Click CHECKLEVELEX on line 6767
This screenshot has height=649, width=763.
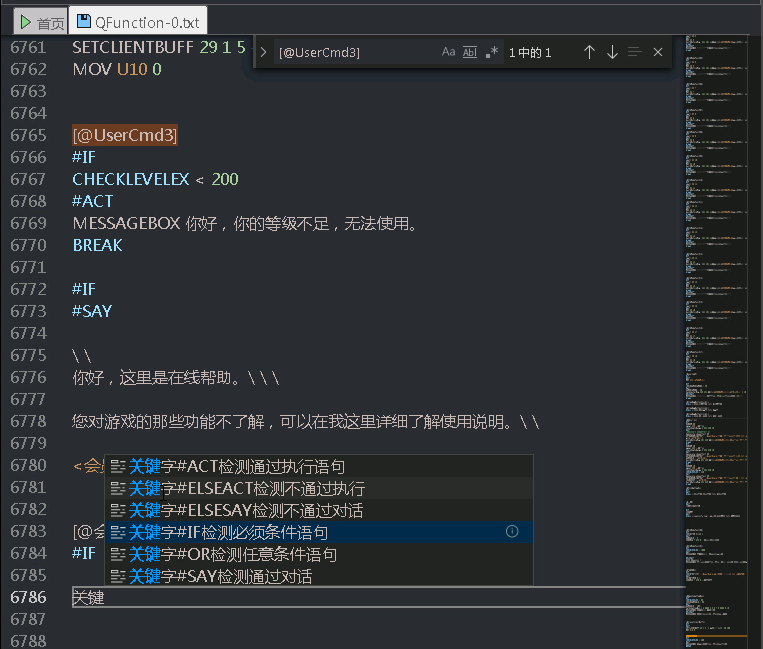click(x=131, y=180)
